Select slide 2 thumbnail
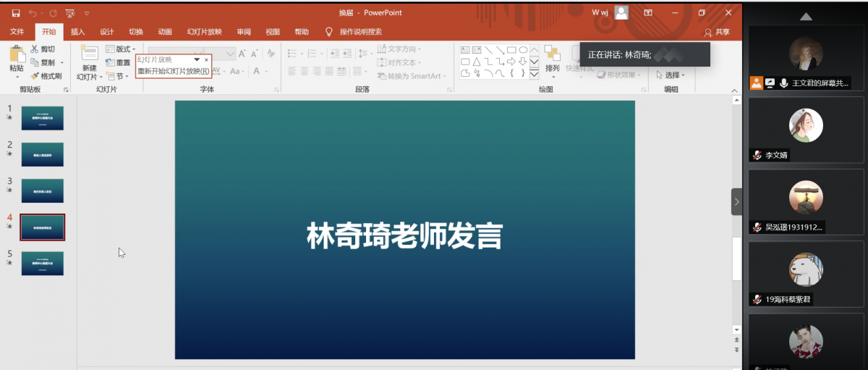 click(x=43, y=154)
